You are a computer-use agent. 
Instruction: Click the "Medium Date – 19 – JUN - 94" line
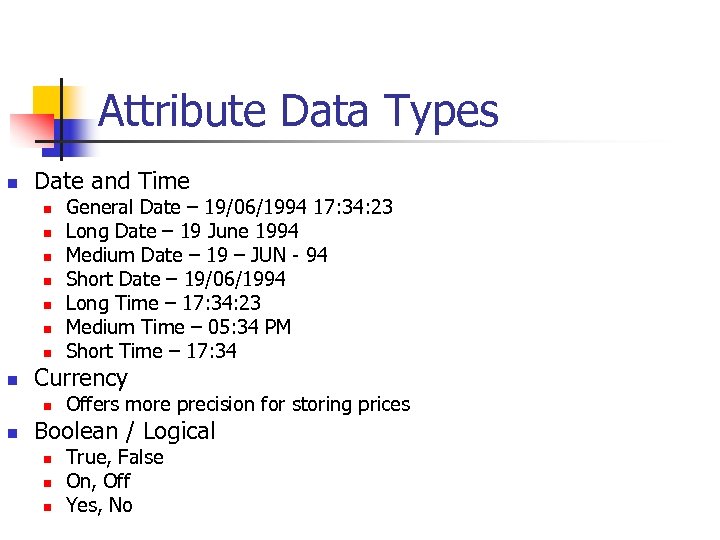[x=196, y=255]
